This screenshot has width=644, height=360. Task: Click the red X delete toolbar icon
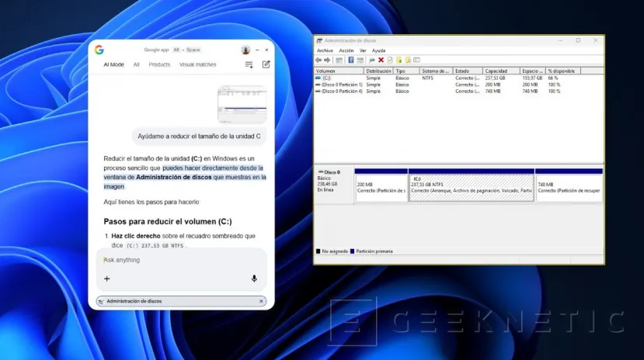[381, 61]
